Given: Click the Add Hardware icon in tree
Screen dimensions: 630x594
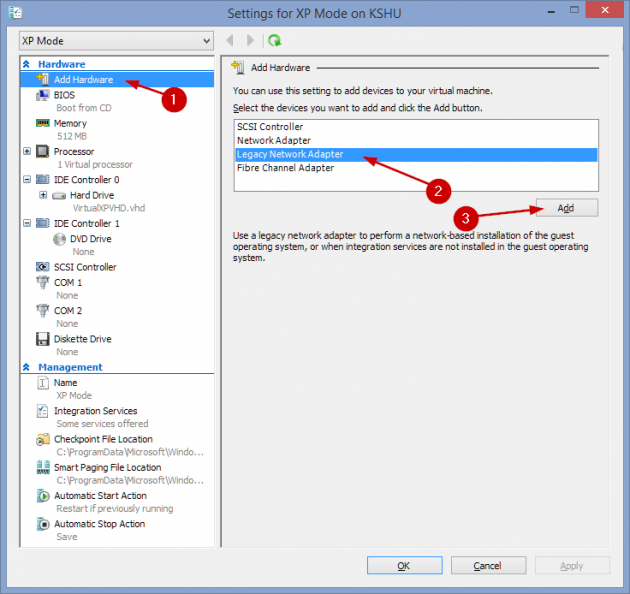Looking at the screenshot, I should tap(43, 79).
